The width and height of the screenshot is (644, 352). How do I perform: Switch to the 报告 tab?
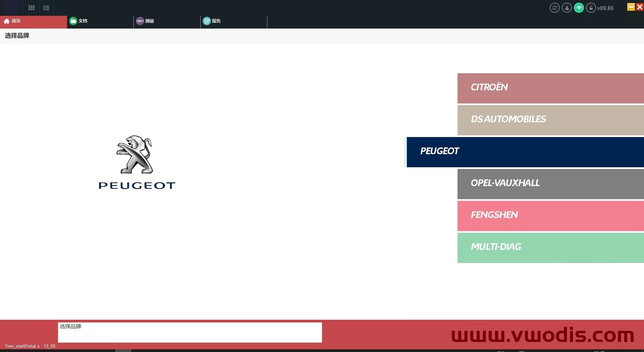[x=234, y=22]
